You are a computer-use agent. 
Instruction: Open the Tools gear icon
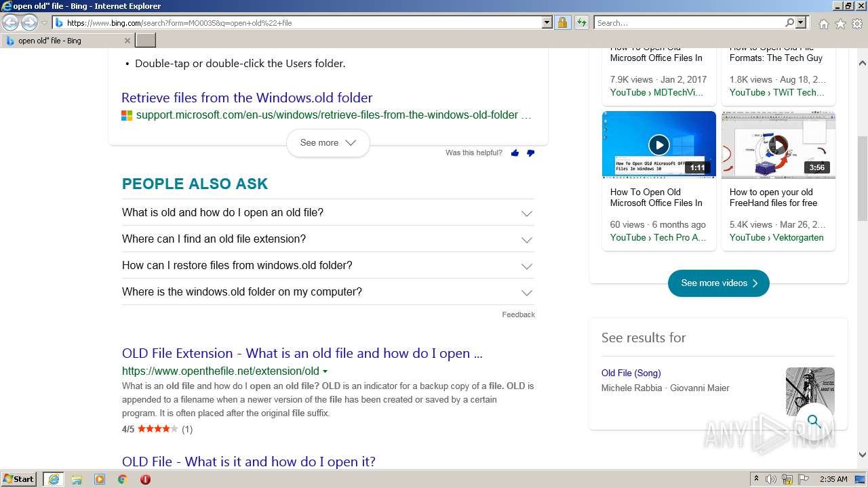pyautogui.click(x=857, y=24)
